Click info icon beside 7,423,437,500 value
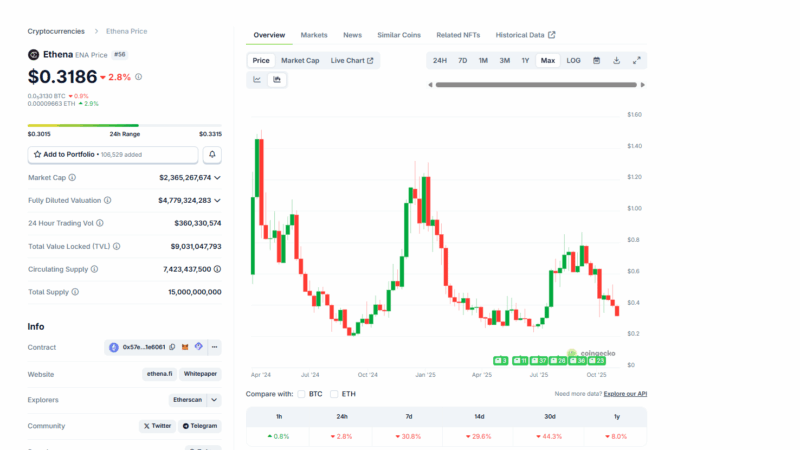The height and width of the screenshot is (450, 800). click(217, 269)
